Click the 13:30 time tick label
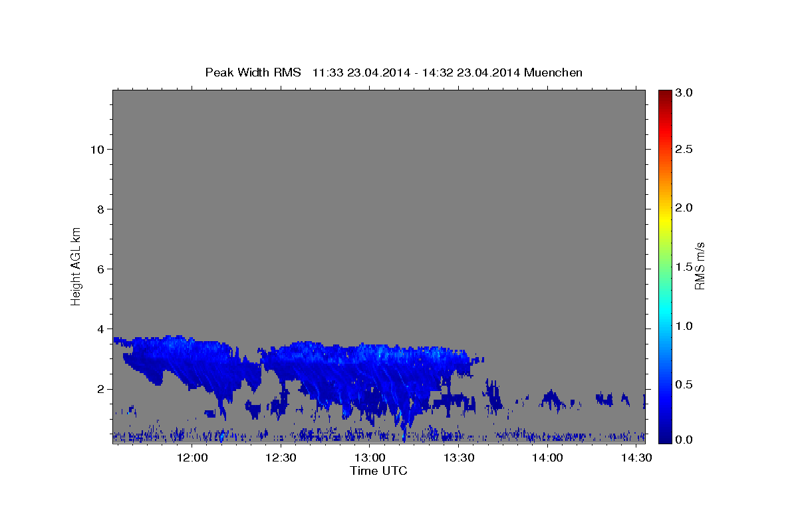This screenshot has height=532, width=798. point(459,458)
